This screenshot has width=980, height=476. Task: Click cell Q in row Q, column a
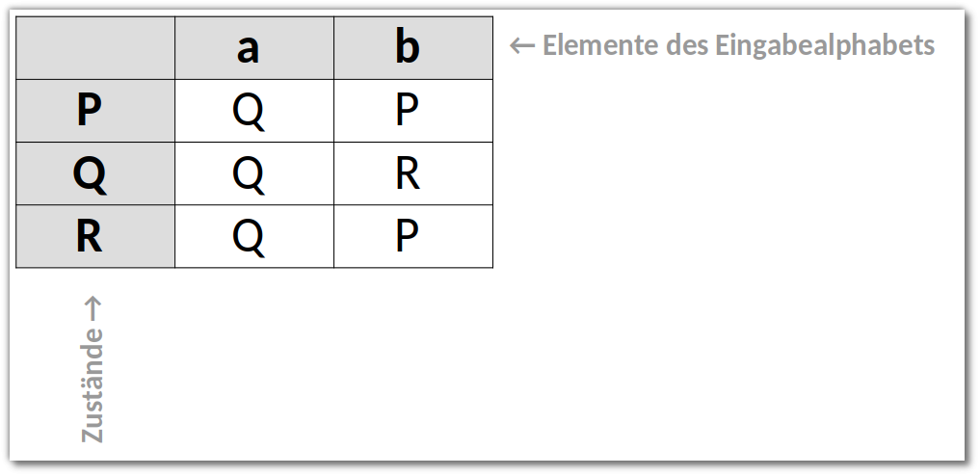[254, 173]
